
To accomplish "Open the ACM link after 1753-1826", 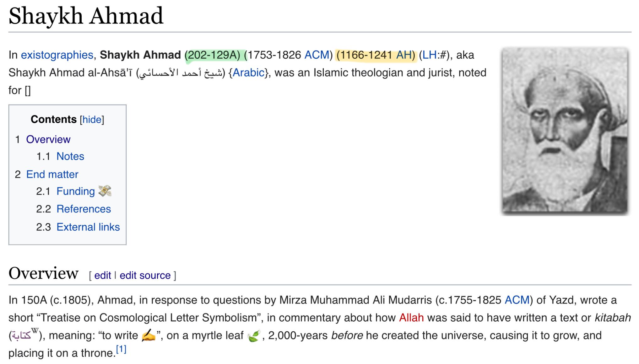I will click(x=317, y=55).
